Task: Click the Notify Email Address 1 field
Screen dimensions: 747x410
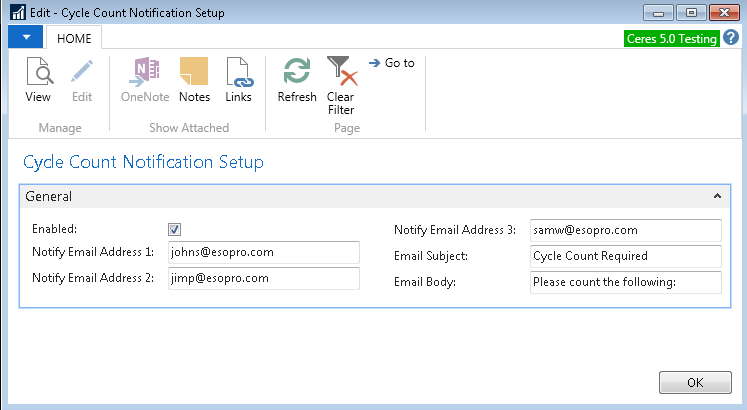Action: 263,252
